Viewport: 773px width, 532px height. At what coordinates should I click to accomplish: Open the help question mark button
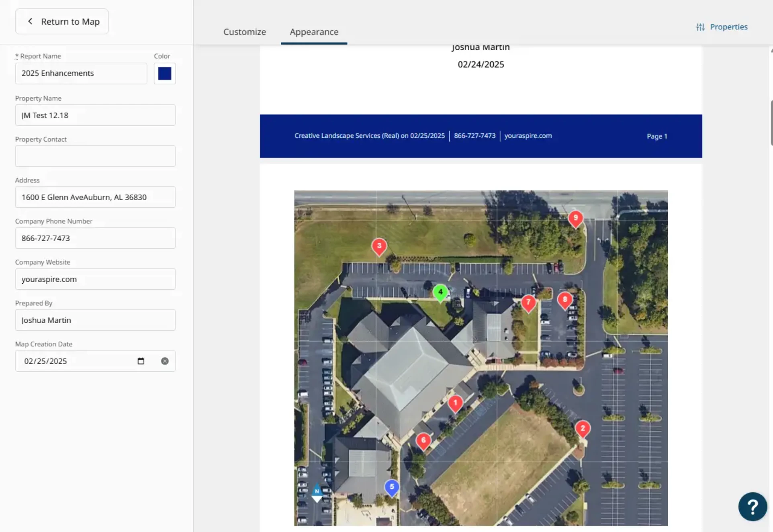click(752, 507)
